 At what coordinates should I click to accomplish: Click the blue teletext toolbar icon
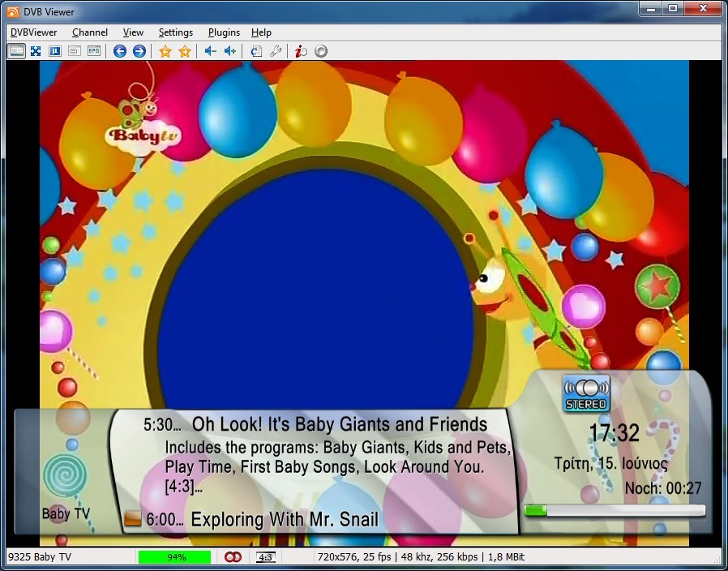55,50
